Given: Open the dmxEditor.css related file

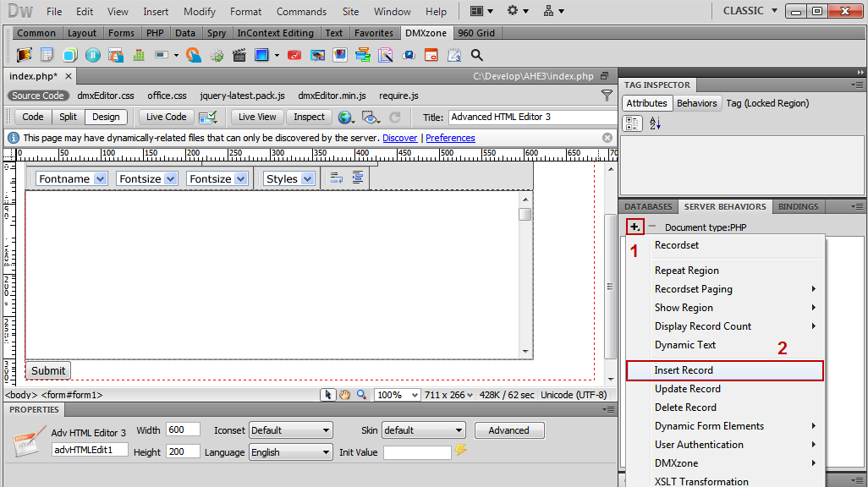Looking at the screenshot, I should tap(106, 96).
